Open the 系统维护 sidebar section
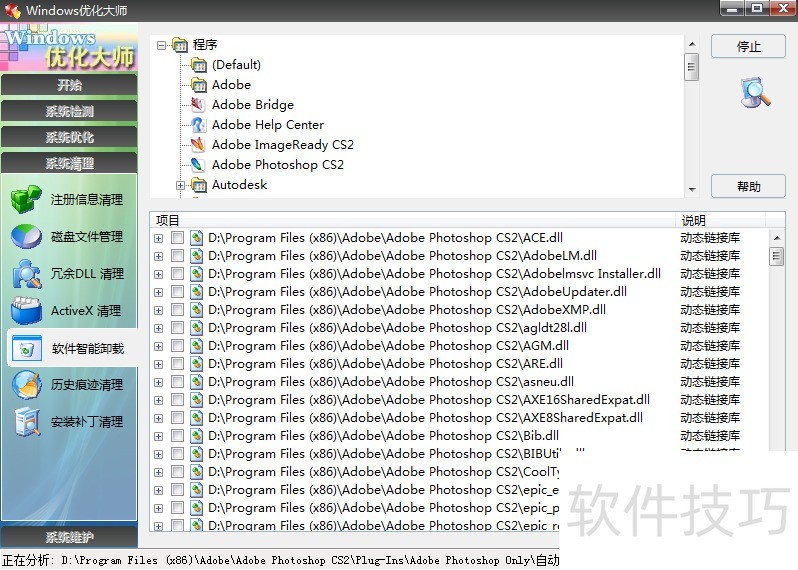798x570 pixels. tap(69, 537)
